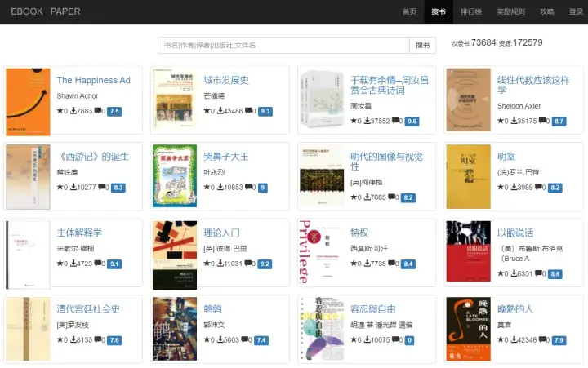Click the comment icon for 线性代数应该这样学
This screenshot has width=588, height=368.
tap(541, 121)
